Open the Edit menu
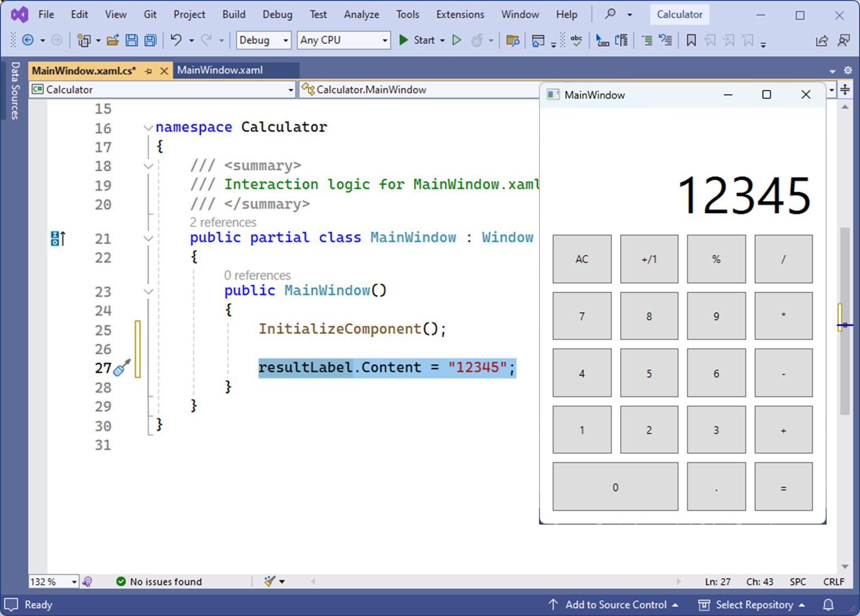 click(79, 14)
